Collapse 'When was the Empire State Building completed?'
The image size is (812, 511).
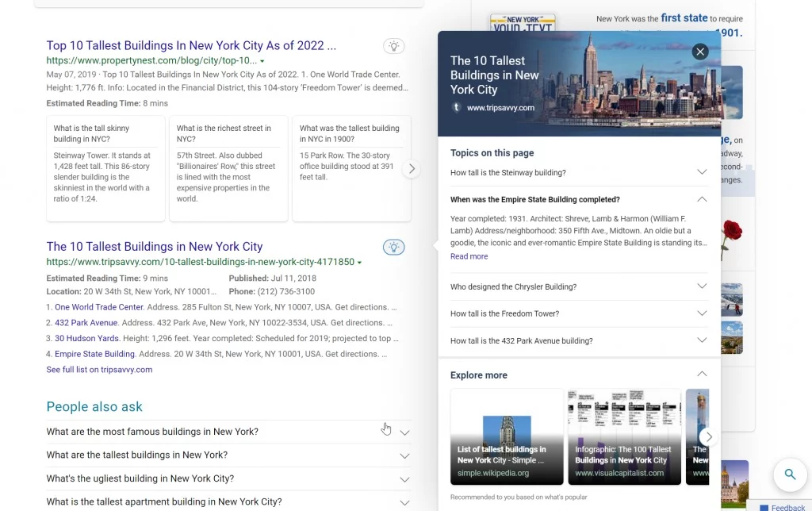click(x=702, y=199)
